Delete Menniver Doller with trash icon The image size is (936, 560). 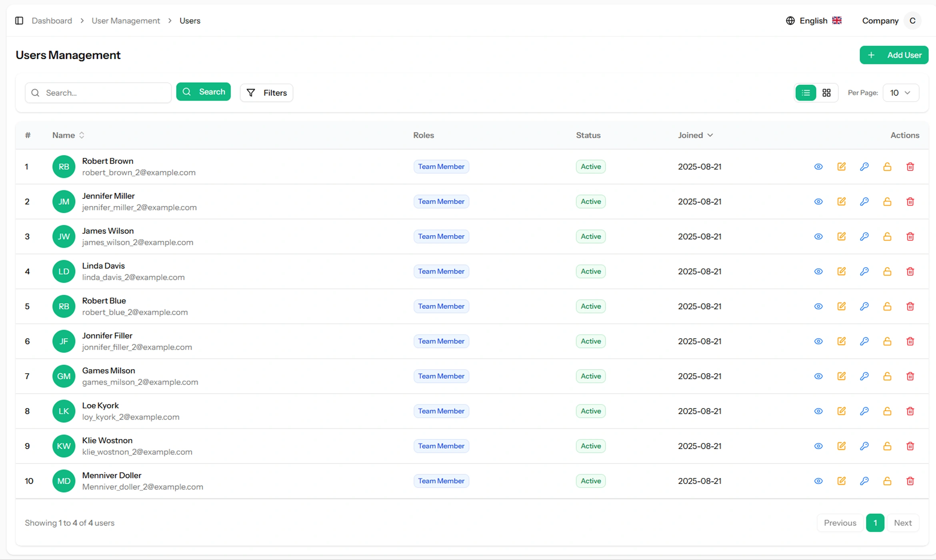tap(910, 481)
